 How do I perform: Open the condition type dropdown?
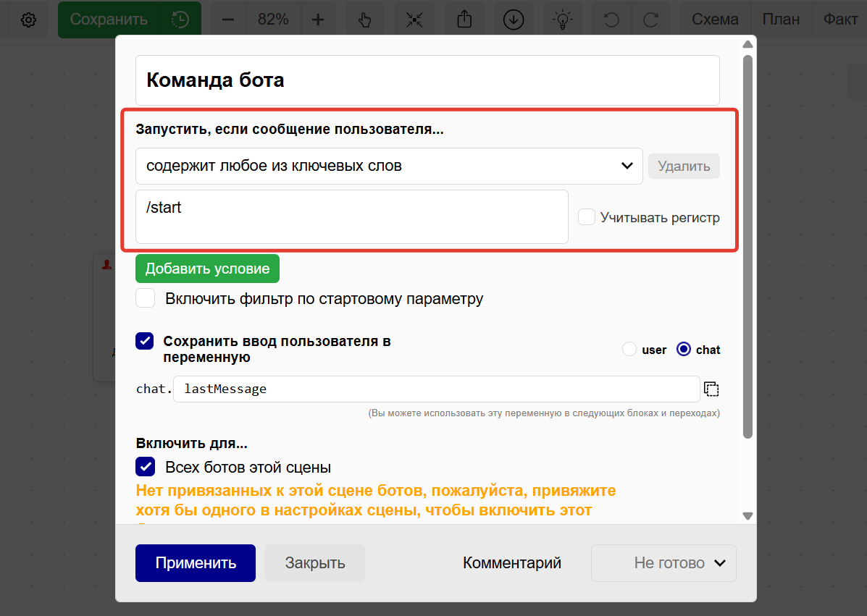pyautogui.click(x=389, y=166)
